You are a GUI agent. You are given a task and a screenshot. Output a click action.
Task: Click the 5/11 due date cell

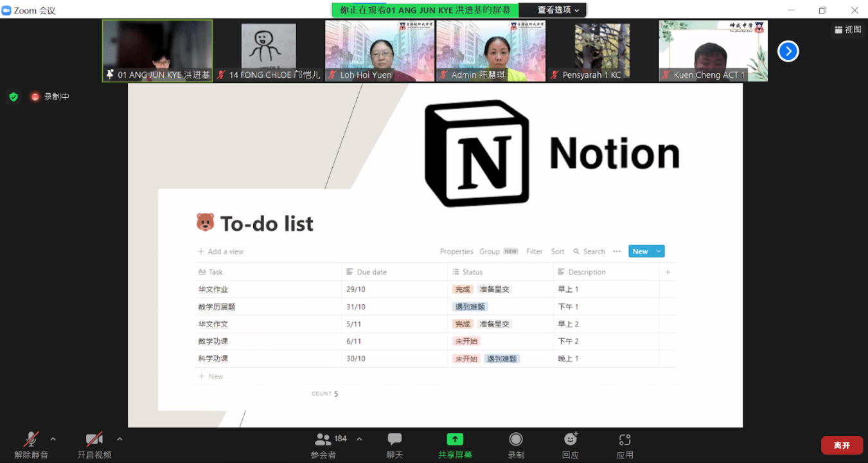pyautogui.click(x=394, y=324)
